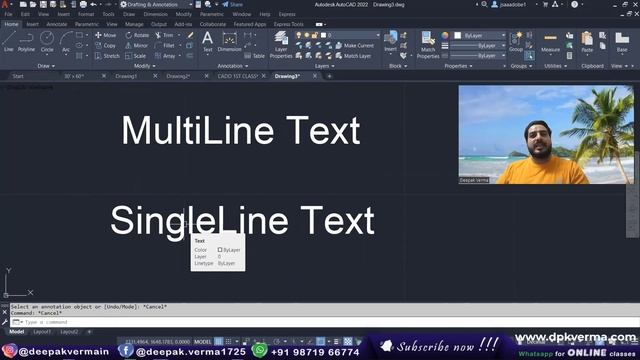Image resolution: width=640 pixels, height=360 pixels.
Task: Close the command line window
Action: 4,312
